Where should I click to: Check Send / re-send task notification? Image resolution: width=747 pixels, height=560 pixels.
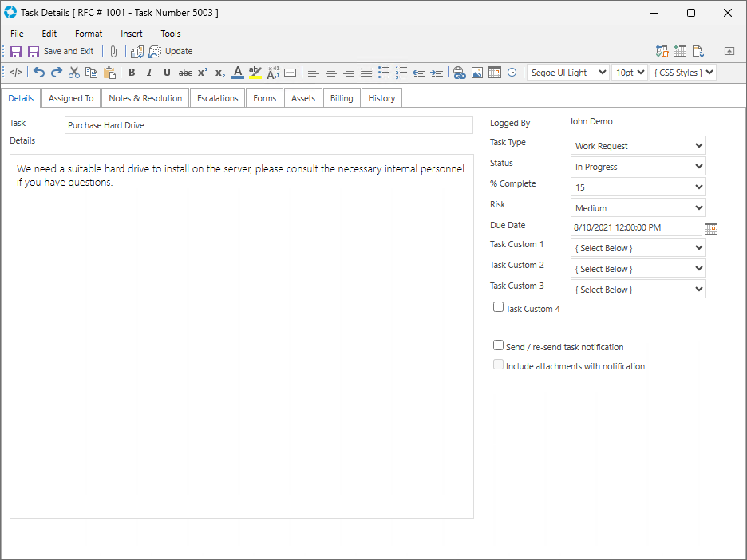coord(499,346)
